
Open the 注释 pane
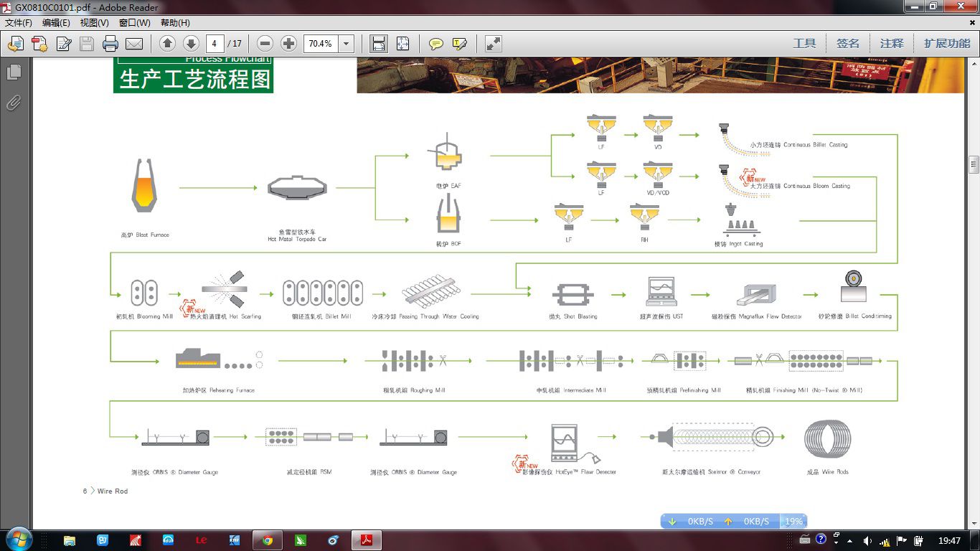point(892,44)
